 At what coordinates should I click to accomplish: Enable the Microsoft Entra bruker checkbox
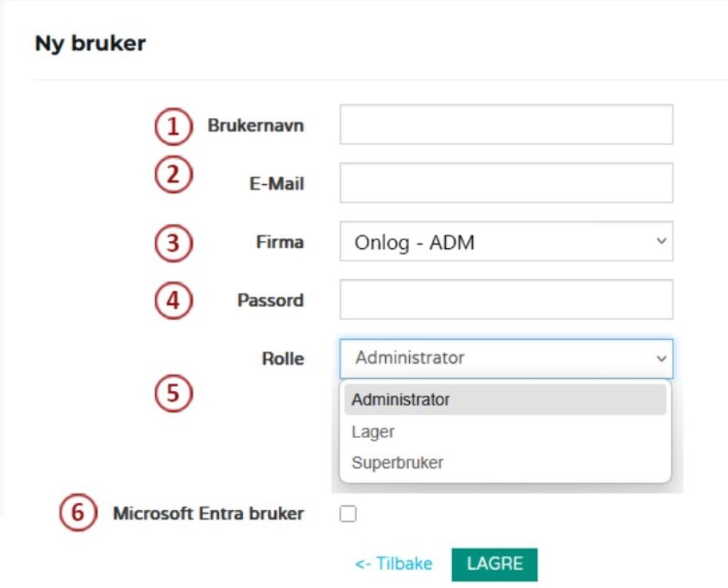pos(348,513)
